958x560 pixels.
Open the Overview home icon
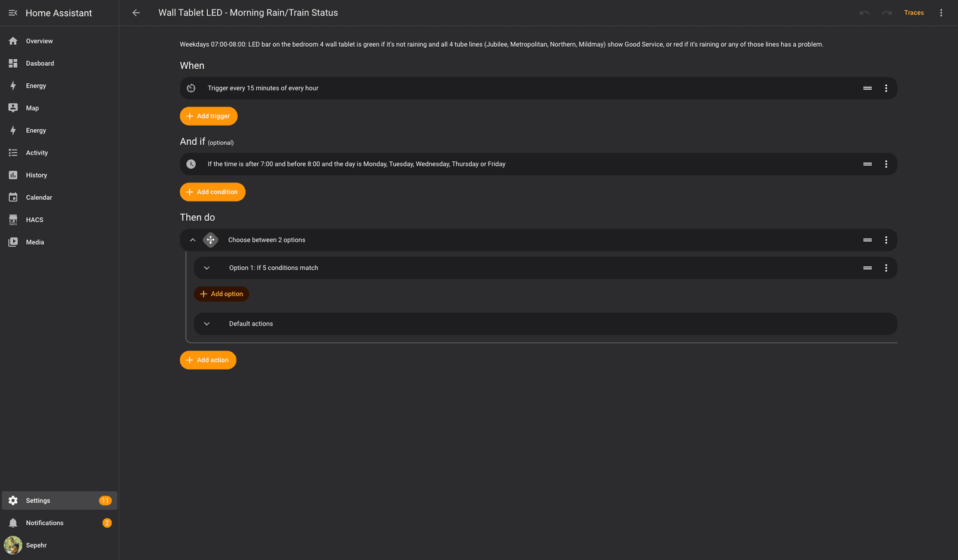click(13, 41)
